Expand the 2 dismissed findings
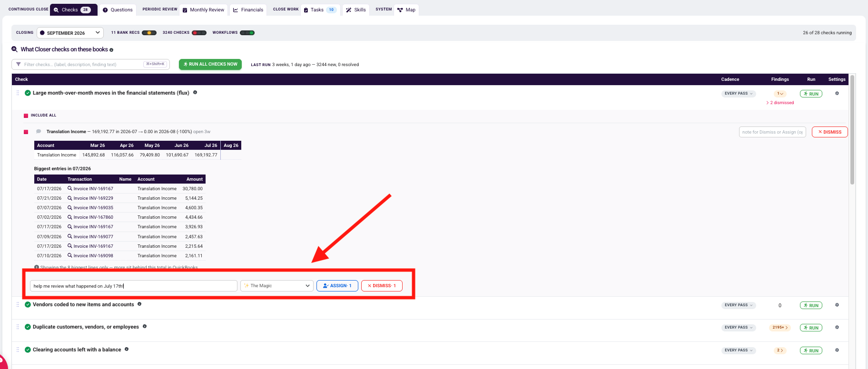The image size is (868, 369). [x=780, y=103]
